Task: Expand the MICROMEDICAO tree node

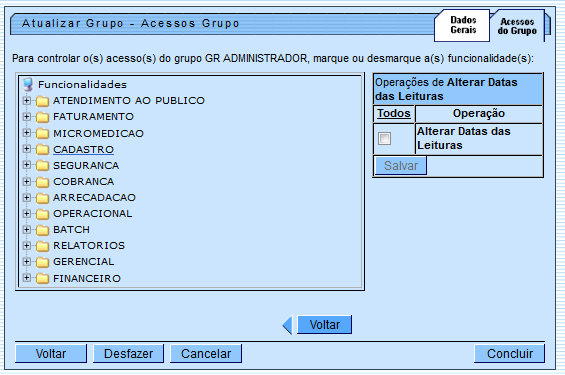Action: click(x=26, y=133)
